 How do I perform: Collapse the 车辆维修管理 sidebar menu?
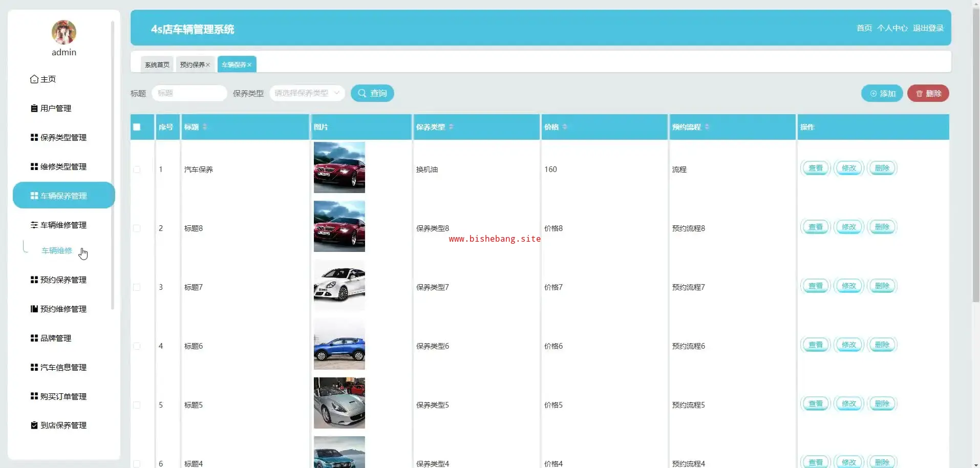pyautogui.click(x=63, y=225)
